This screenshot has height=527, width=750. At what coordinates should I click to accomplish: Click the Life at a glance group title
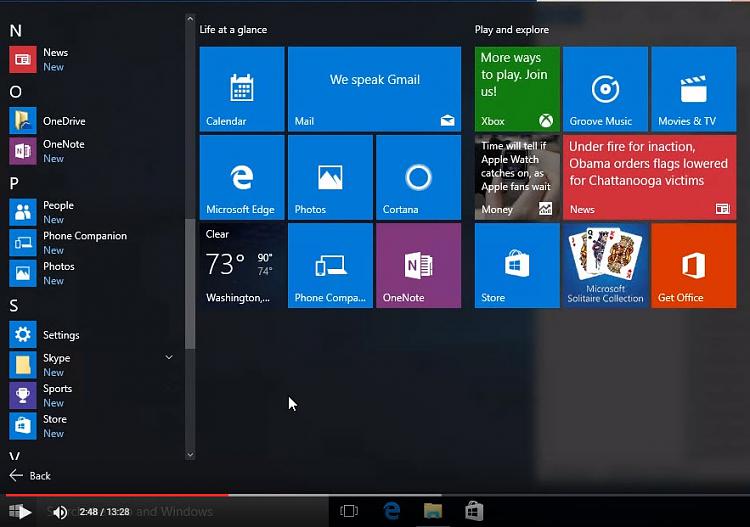coord(233,30)
